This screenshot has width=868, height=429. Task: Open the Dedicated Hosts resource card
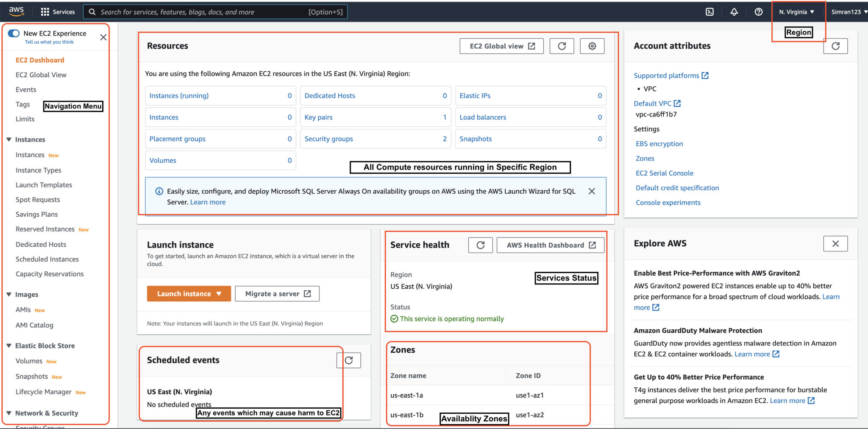point(376,96)
